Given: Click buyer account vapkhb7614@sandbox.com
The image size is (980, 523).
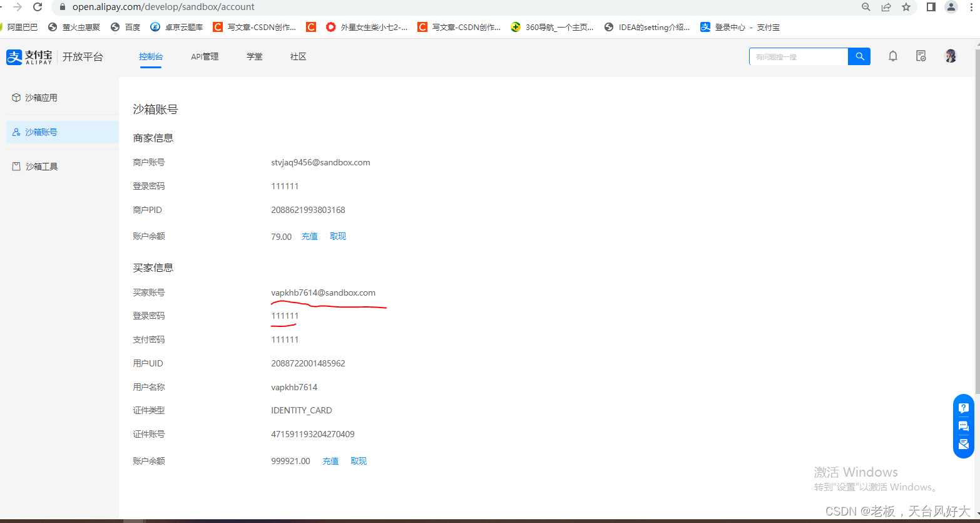Looking at the screenshot, I should coord(323,293).
